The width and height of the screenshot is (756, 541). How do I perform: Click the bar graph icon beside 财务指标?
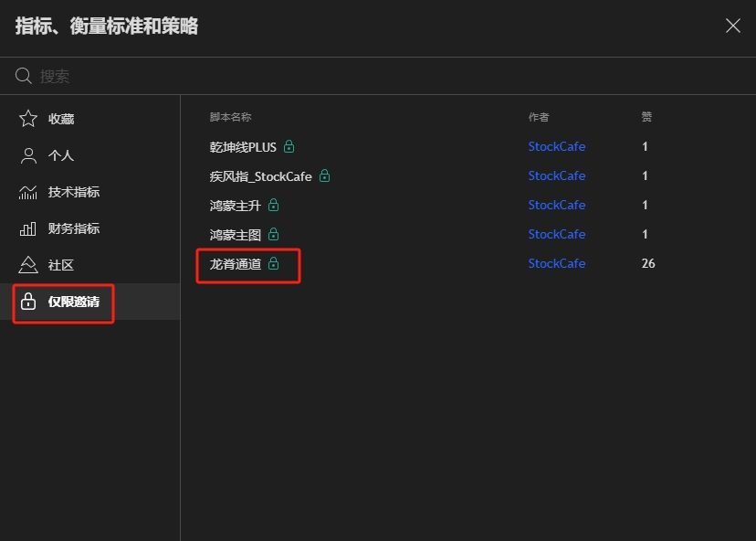[x=28, y=228]
